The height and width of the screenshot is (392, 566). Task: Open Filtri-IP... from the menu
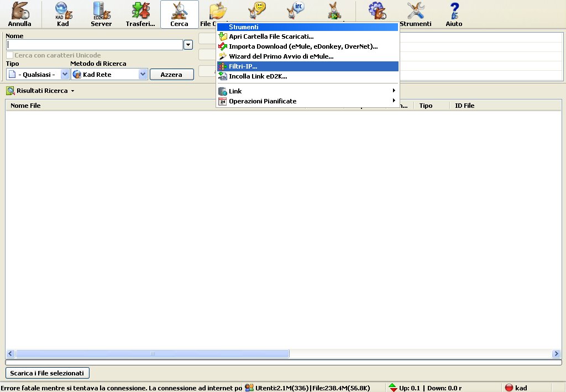pyautogui.click(x=307, y=66)
